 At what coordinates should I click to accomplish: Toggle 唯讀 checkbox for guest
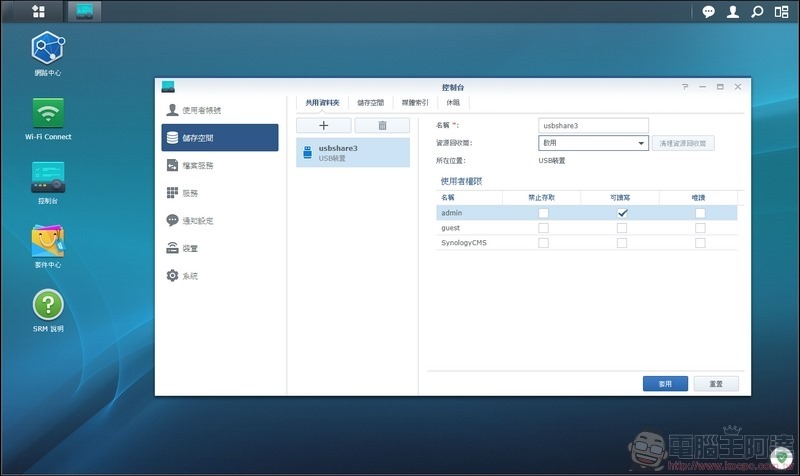pyautogui.click(x=700, y=228)
